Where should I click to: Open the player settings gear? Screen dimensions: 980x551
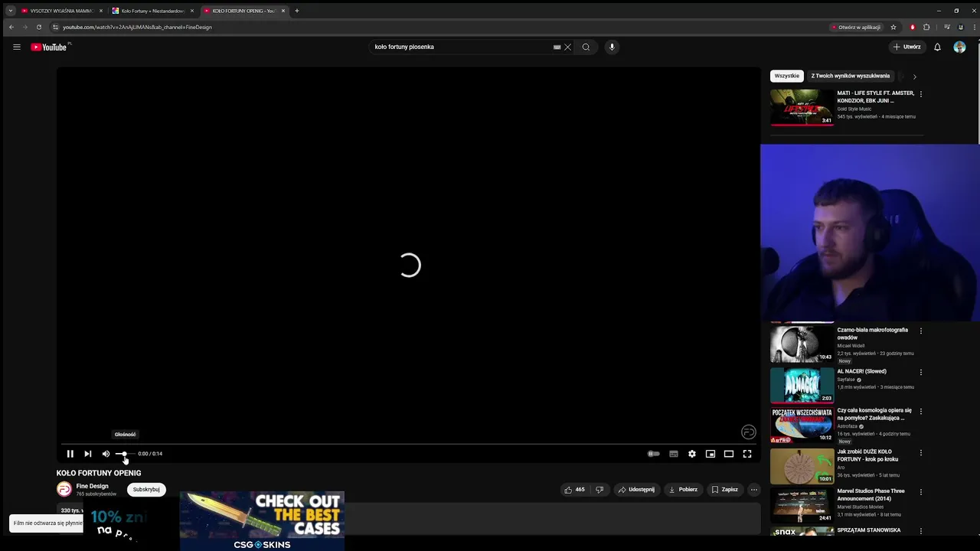tap(692, 454)
